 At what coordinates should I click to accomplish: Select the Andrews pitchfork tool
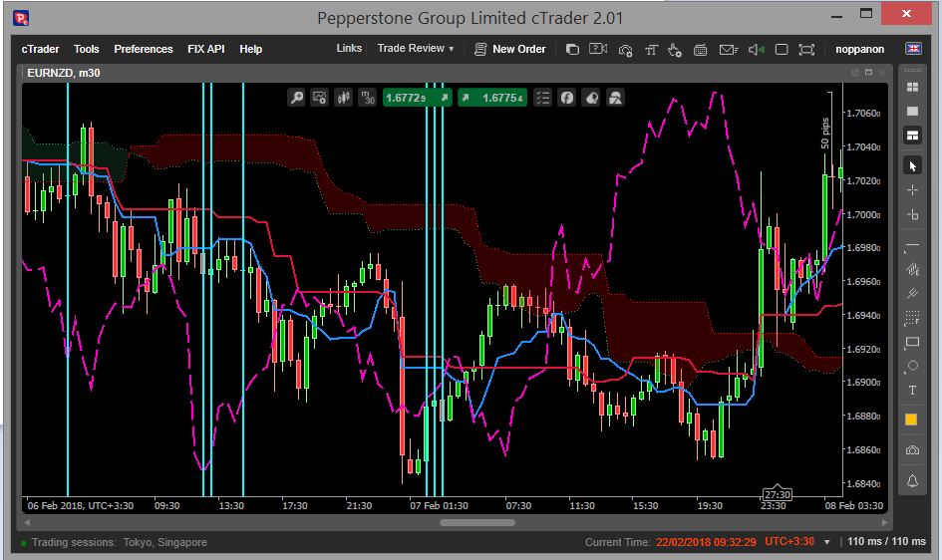[912, 294]
